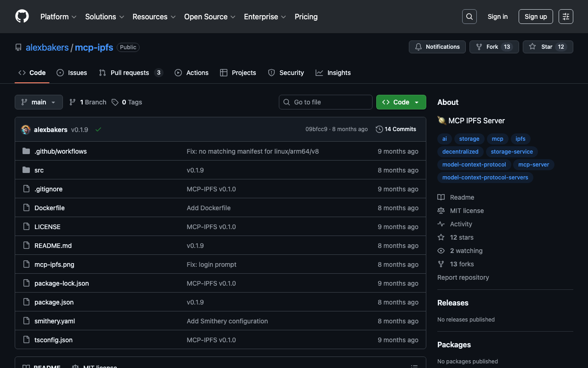Screen dimensions: 588x368
Task: Star the mcp-ipfs repository
Action: coord(547,47)
